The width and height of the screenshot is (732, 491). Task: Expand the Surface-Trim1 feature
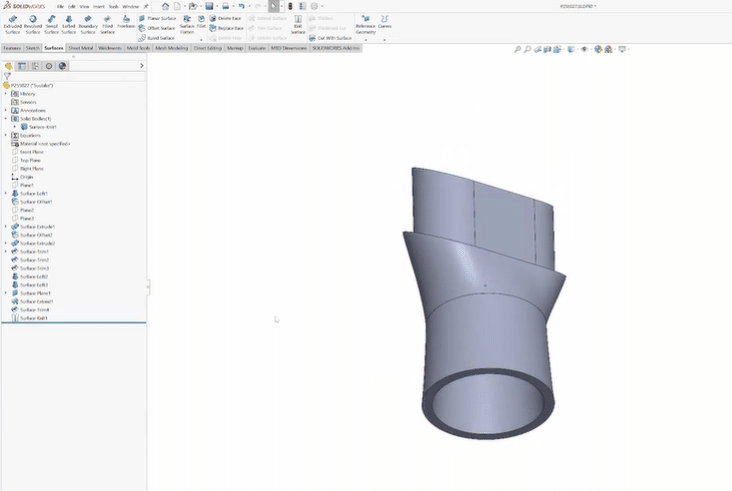(x=6, y=252)
